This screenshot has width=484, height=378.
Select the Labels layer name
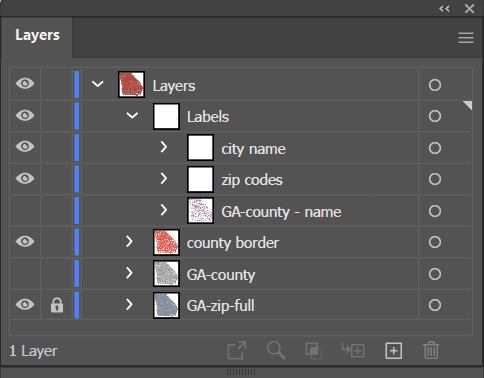pyautogui.click(x=208, y=117)
